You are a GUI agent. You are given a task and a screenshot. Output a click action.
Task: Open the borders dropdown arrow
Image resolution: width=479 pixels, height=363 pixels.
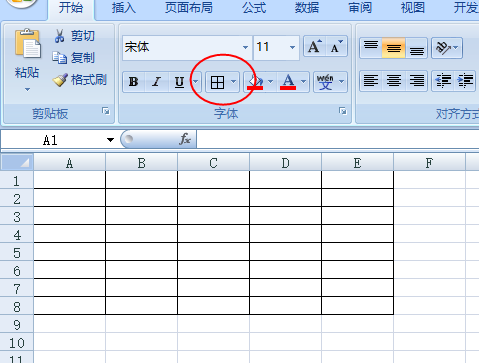click(x=234, y=82)
